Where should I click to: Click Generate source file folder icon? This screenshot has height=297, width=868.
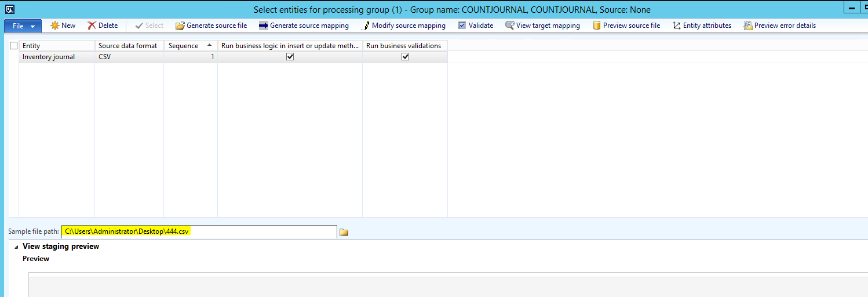180,26
